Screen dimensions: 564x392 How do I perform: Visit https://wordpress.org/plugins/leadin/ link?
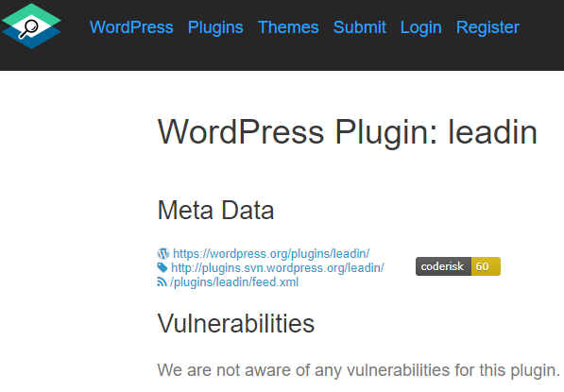click(271, 254)
